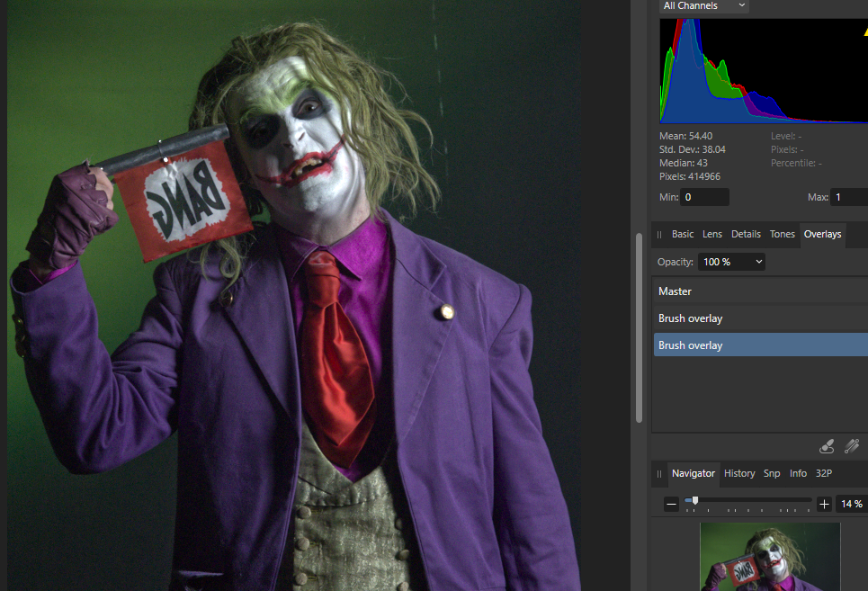Click the "Level: -" readout
Screen dimensions: 868x591
786,136
